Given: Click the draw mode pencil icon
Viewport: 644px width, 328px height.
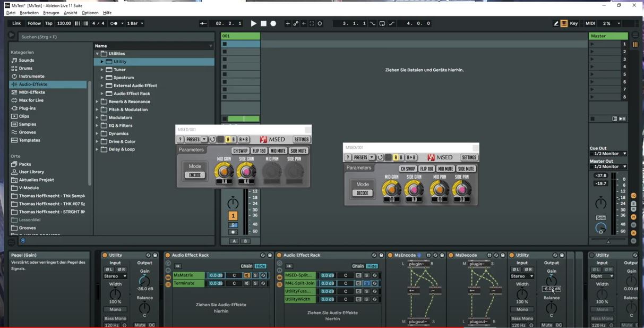Looking at the screenshot, I should [x=556, y=23].
